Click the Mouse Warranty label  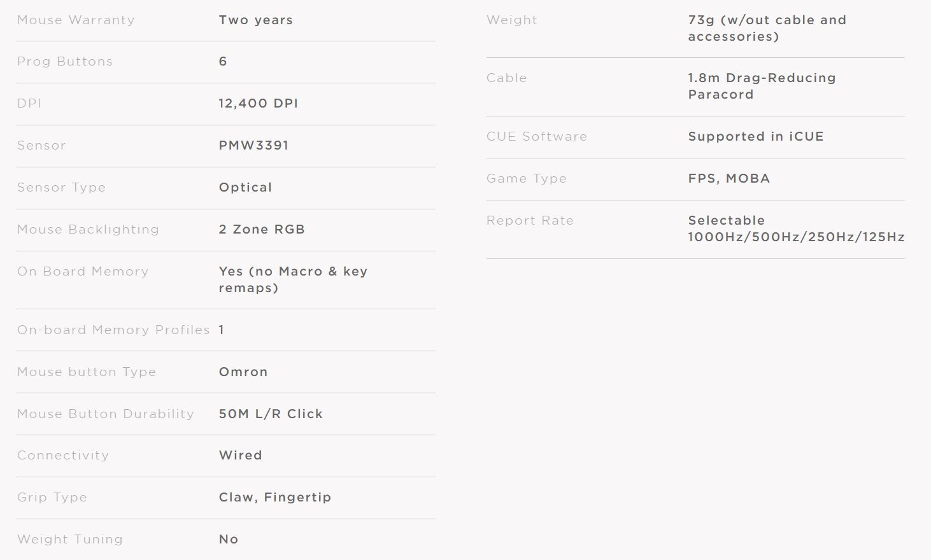[x=76, y=20]
